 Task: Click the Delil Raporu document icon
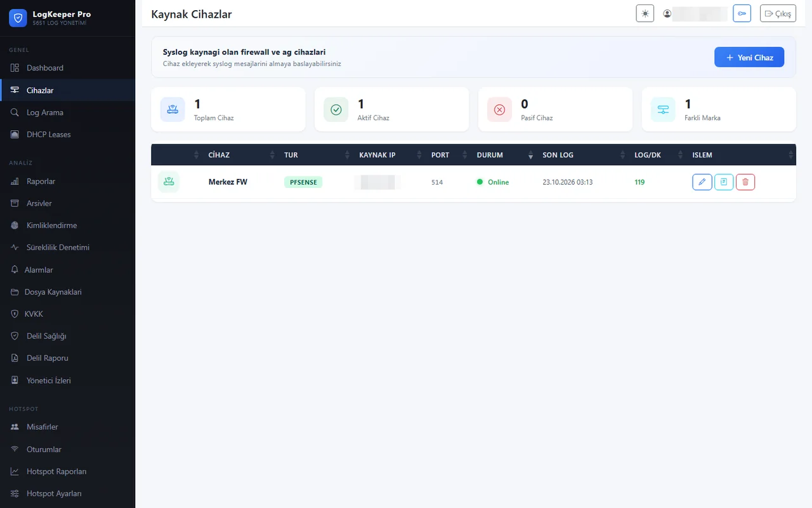click(x=15, y=358)
